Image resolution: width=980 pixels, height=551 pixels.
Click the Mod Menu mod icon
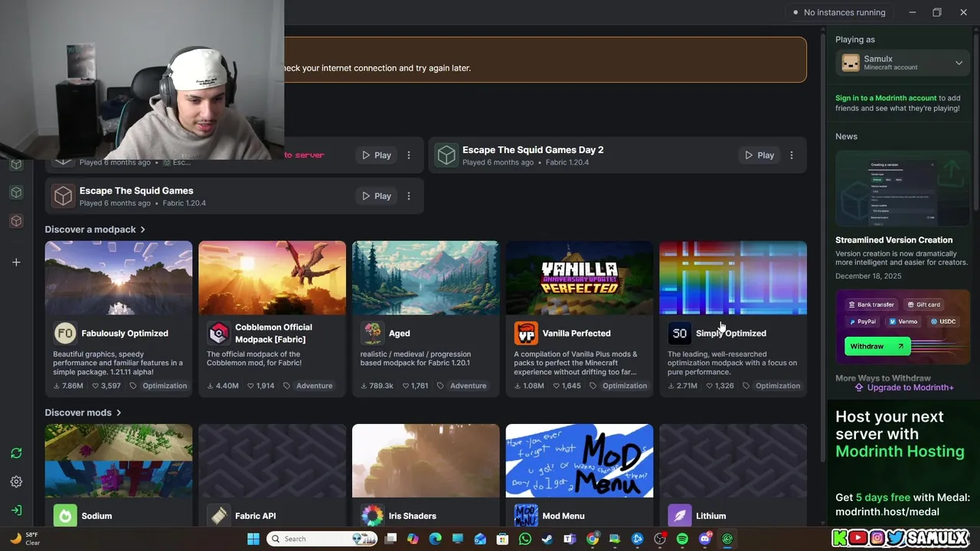pyautogui.click(x=526, y=516)
